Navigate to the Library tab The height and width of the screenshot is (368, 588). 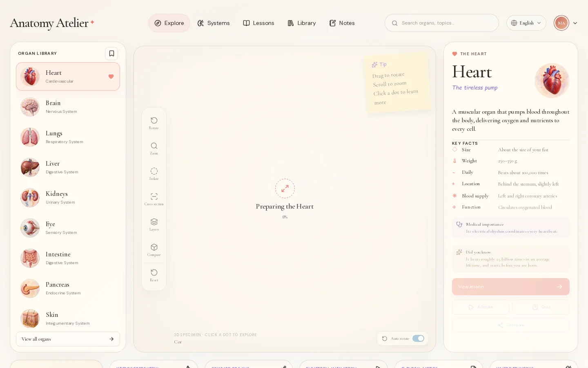tap(302, 23)
